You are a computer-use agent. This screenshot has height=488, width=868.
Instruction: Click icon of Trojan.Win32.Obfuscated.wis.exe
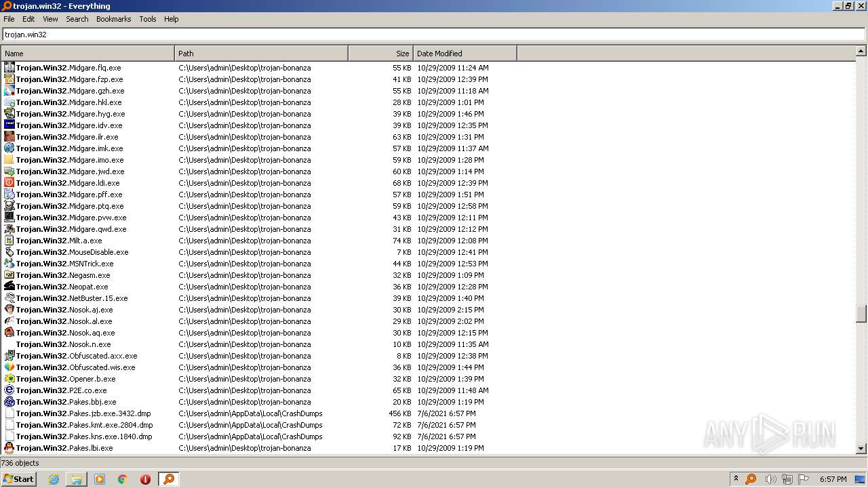[x=9, y=367]
